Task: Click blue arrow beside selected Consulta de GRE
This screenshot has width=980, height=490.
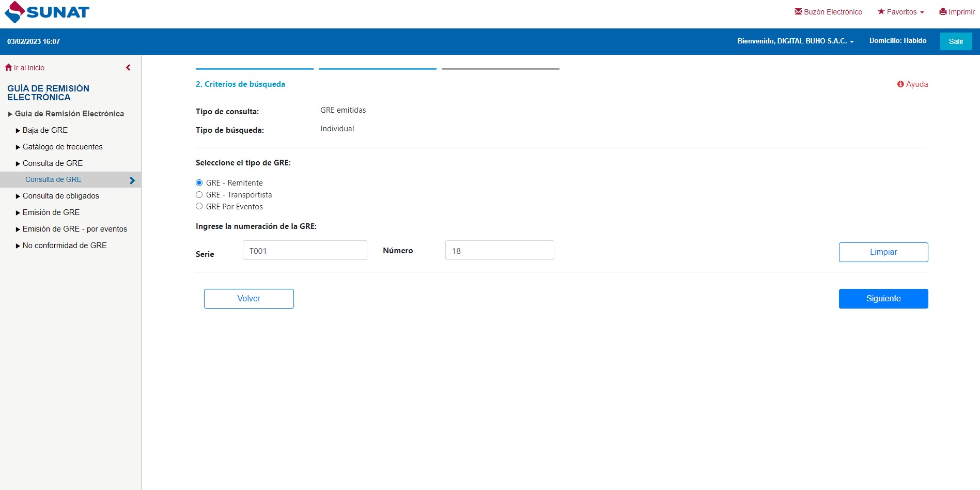Action: point(132,180)
